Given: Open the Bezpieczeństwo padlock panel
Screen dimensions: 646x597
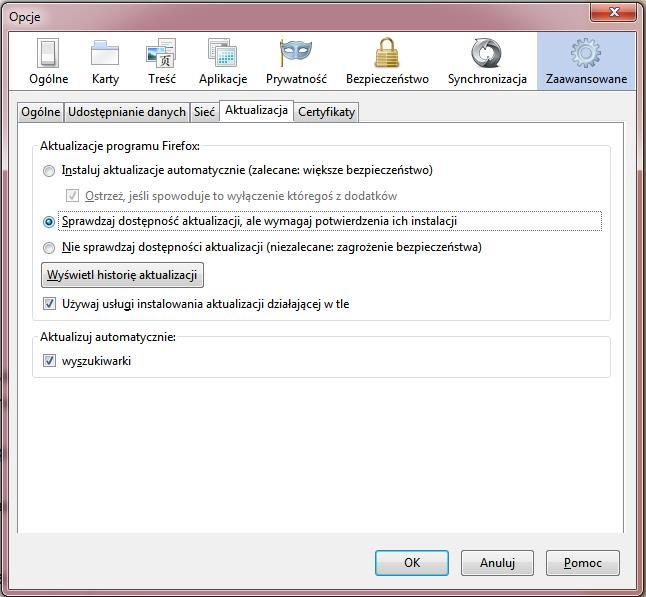Looking at the screenshot, I should click(x=387, y=61).
